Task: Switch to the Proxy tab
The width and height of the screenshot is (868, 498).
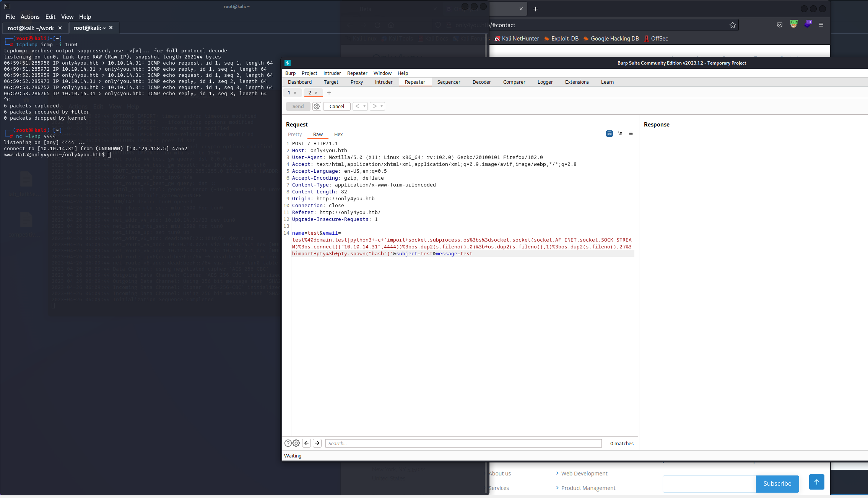Action: (x=356, y=82)
